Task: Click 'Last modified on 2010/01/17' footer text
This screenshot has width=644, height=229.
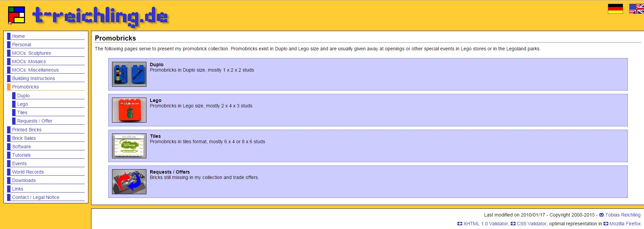Action: point(514,215)
